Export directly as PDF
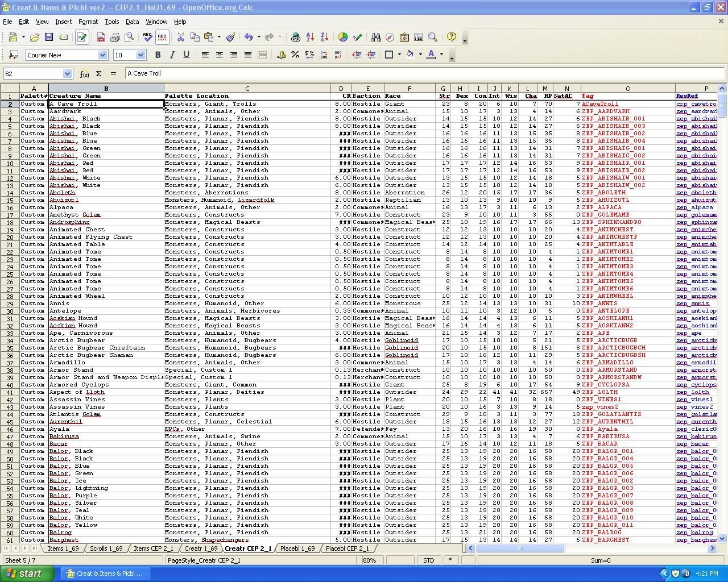 tap(101, 37)
